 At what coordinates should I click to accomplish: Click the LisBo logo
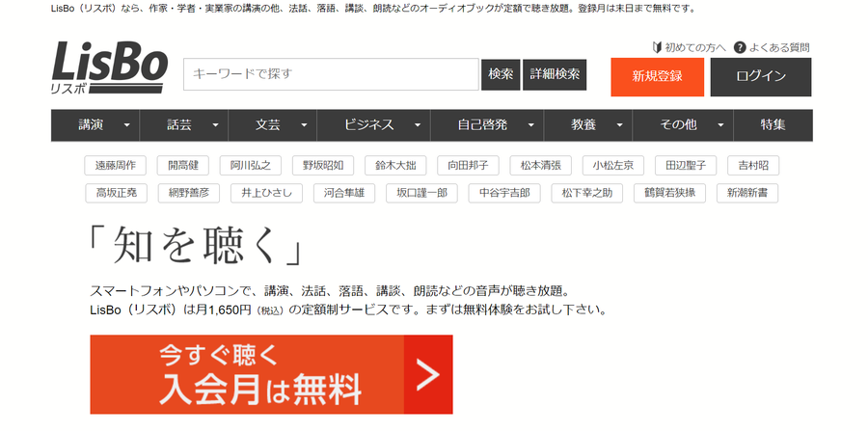click(110, 67)
